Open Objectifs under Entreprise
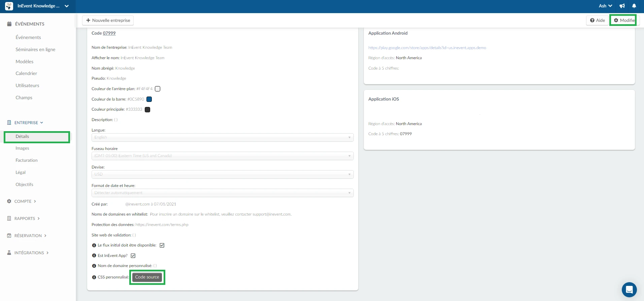The width and height of the screenshot is (644, 301). click(x=24, y=185)
